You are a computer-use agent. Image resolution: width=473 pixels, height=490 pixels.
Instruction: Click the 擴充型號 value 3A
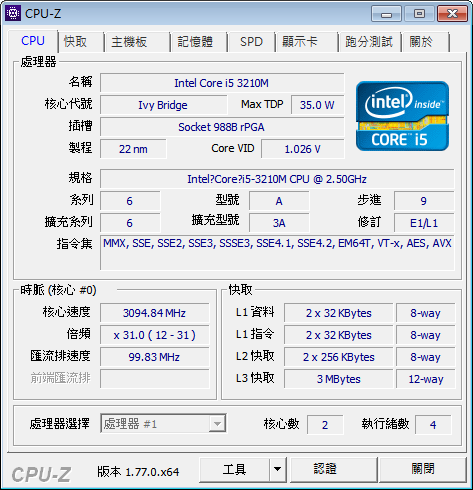pos(279,223)
